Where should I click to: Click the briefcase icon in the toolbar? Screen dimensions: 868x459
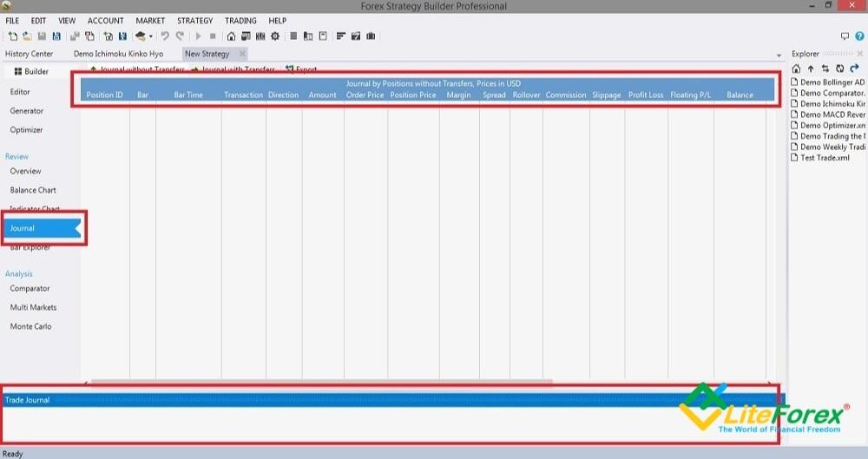371,36
